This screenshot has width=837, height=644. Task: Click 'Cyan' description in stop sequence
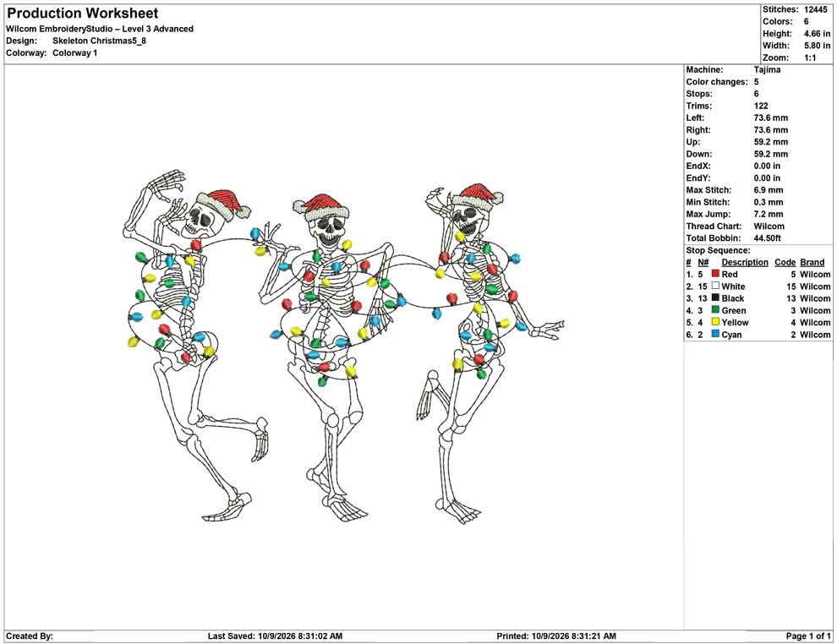[x=731, y=335]
